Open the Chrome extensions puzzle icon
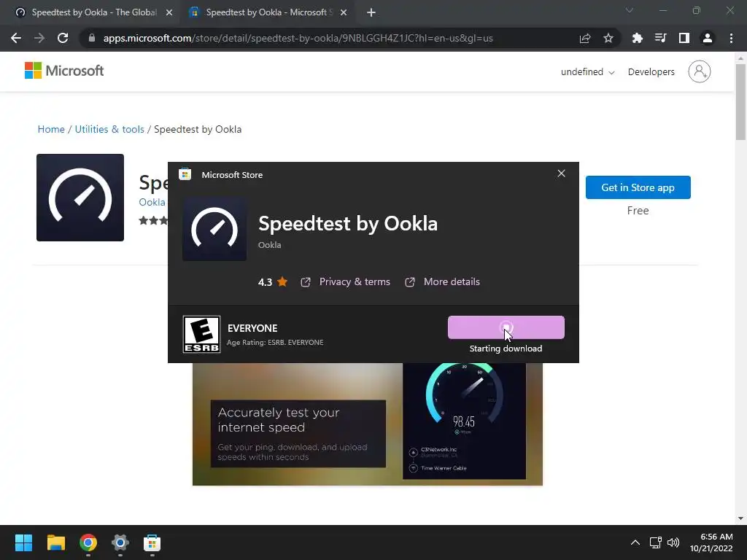The height and width of the screenshot is (560, 747). tap(637, 38)
